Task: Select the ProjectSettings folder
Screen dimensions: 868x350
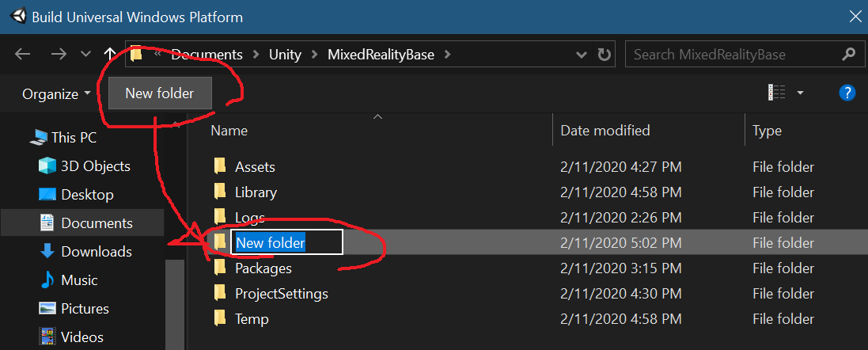Action: [281, 294]
